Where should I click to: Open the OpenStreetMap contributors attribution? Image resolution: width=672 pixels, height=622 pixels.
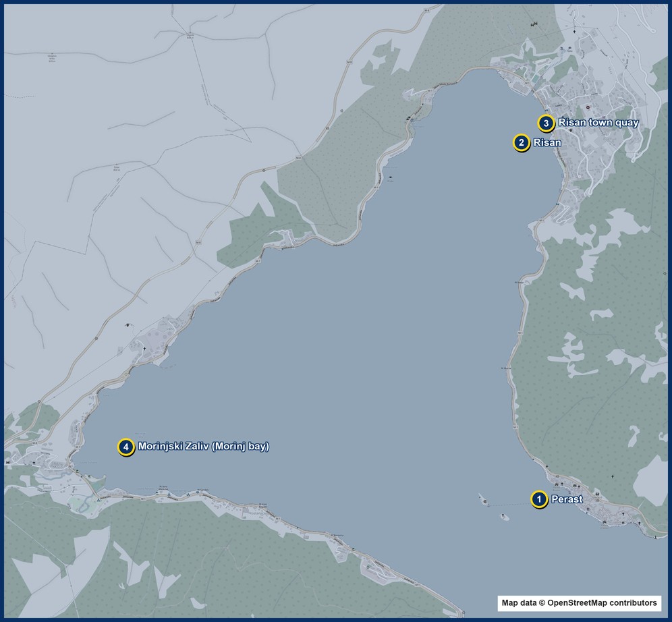coord(579,602)
